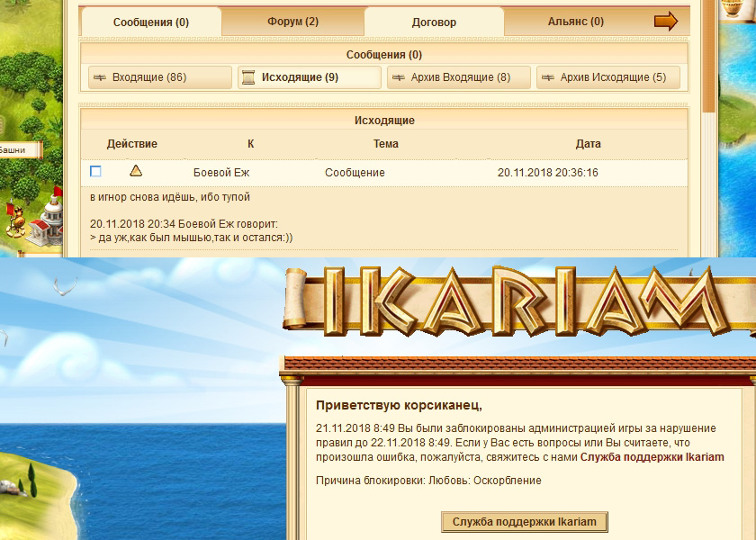Screen dimensions: 756x540
Task: Tick the checkbox for the Боевой Еж message
Action: coord(96,171)
